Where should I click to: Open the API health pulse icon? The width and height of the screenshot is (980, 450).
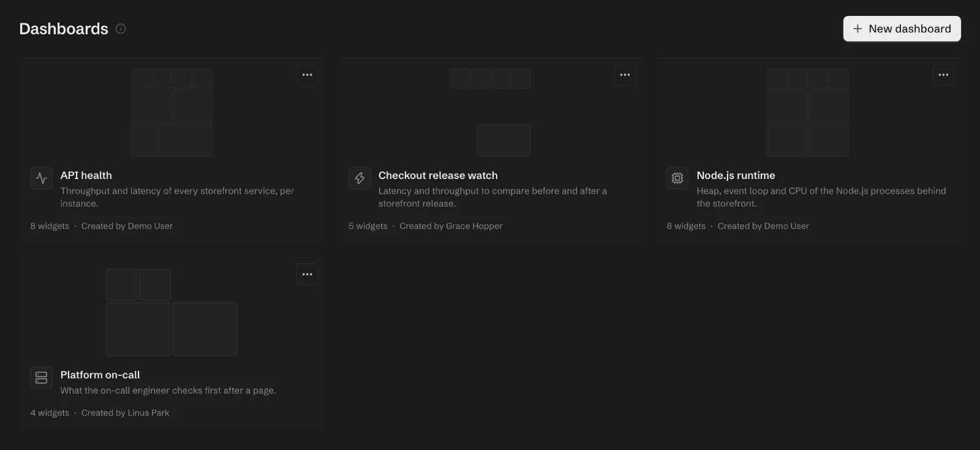coord(42,178)
